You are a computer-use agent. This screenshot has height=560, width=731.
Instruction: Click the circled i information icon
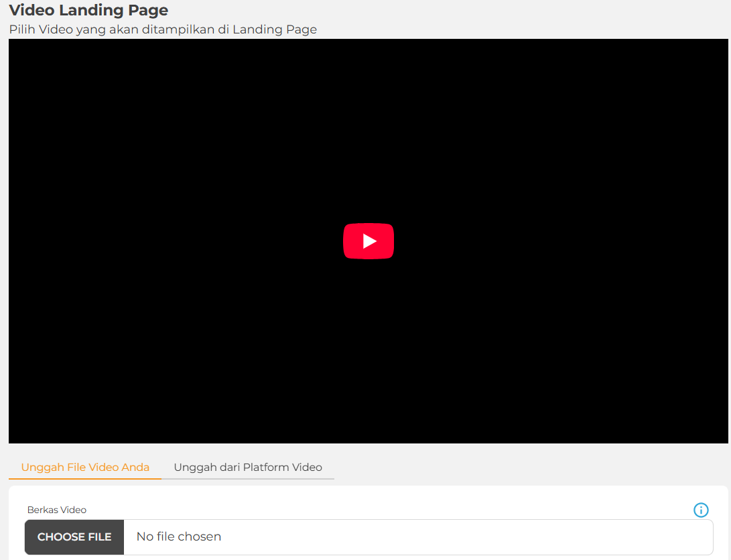pyautogui.click(x=701, y=510)
